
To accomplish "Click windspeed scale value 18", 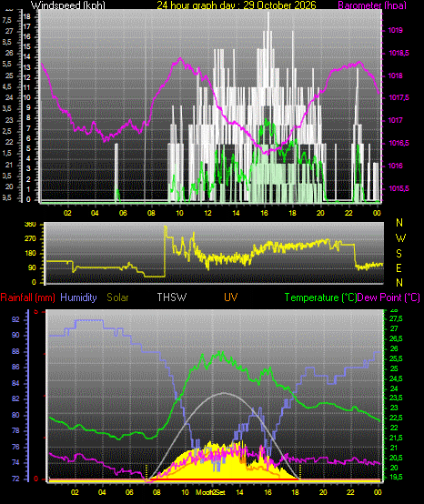I will [27, 16].
